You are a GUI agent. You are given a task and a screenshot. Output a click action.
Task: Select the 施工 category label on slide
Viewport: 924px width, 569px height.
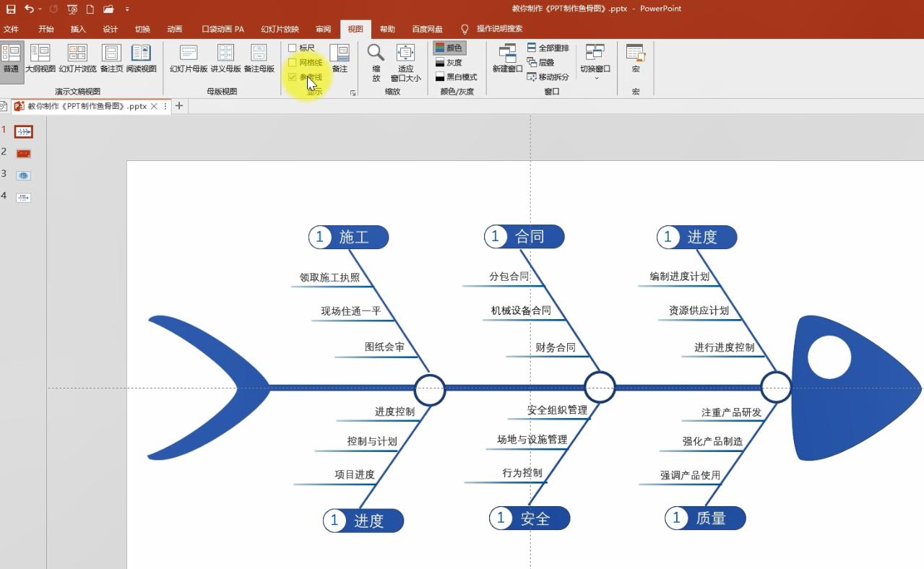pyautogui.click(x=349, y=237)
